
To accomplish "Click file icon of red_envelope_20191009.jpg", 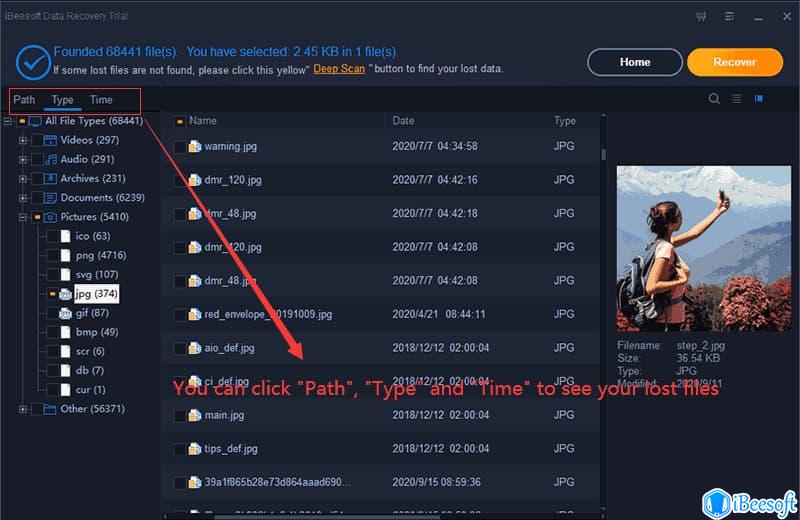I will point(194,315).
